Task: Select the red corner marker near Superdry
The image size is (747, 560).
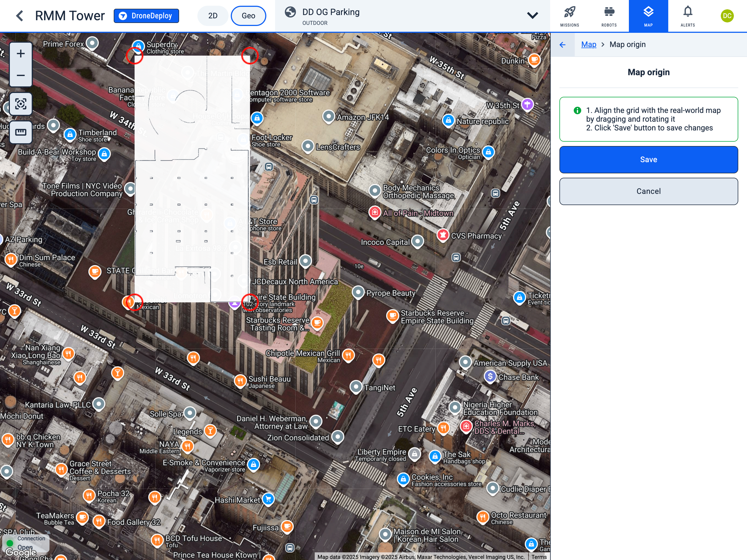Action: pos(135,56)
